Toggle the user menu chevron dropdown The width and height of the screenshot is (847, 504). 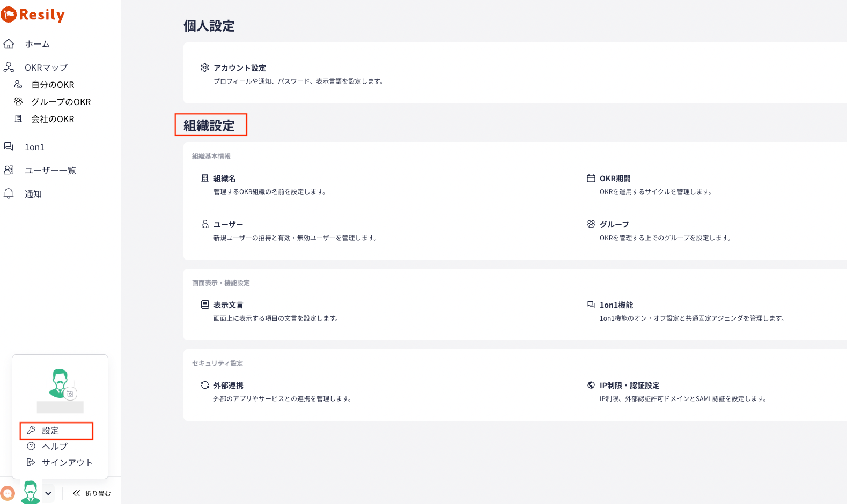pyautogui.click(x=48, y=493)
